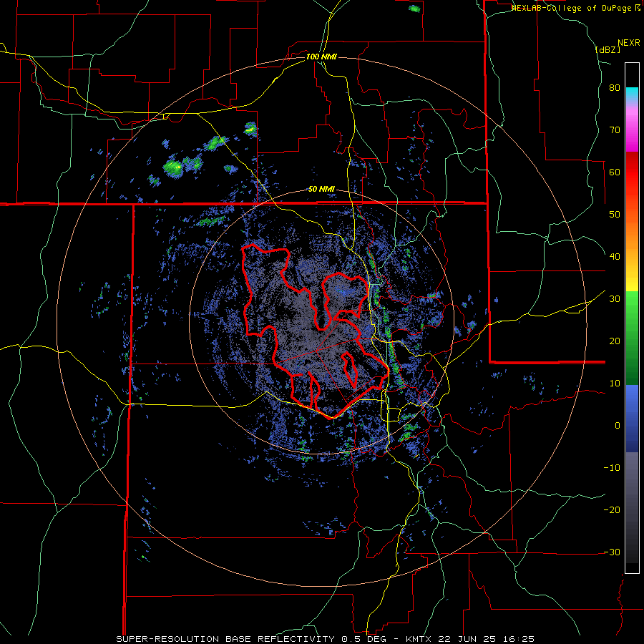644x644 pixels.
Task: Click the 20 value on the dBZ scale
Action: (x=615, y=341)
